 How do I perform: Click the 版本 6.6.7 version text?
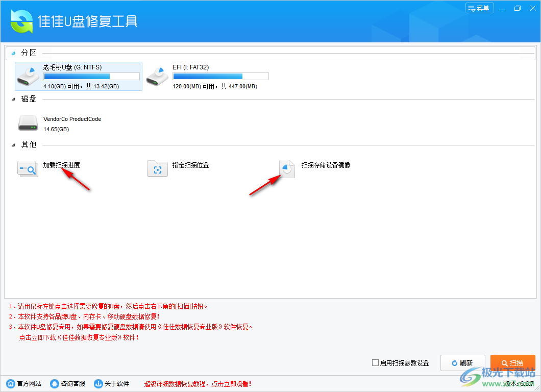pyautogui.click(x=519, y=384)
